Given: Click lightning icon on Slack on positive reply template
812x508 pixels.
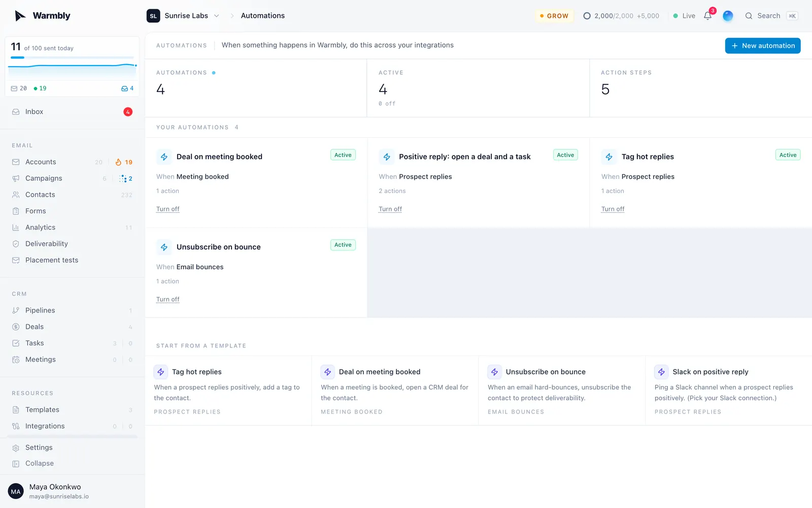Looking at the screenshot, I should point(661,372).
